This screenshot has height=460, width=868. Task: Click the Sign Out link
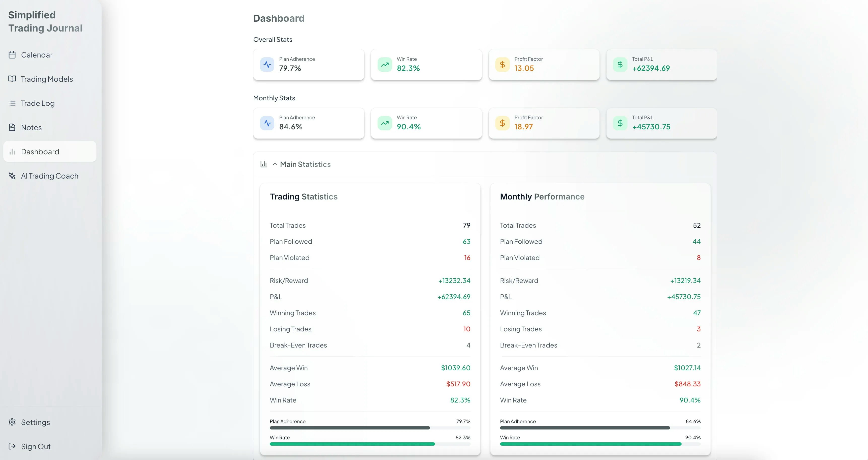pos(36,446)
